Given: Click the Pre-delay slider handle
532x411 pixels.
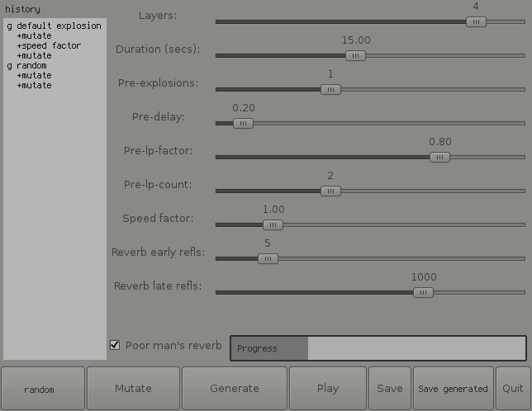Looking at the screenshot, I should 243,123.
